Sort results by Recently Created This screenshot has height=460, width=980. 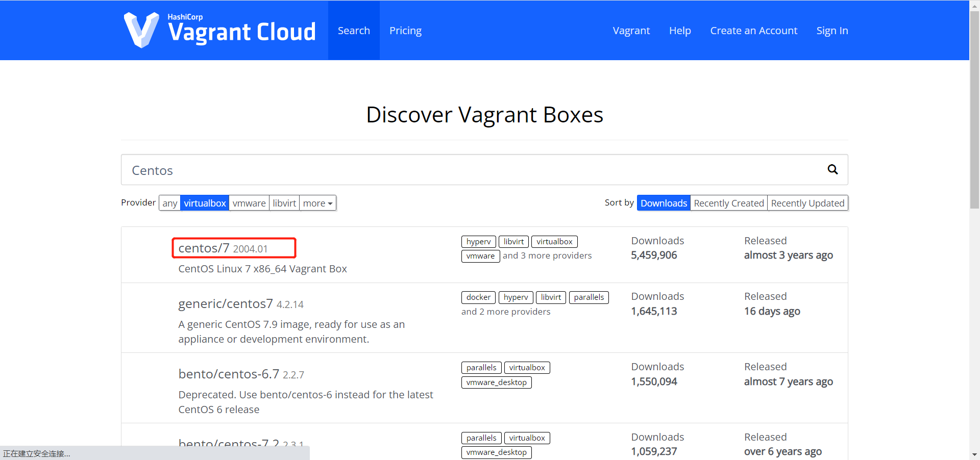point(729,203)
